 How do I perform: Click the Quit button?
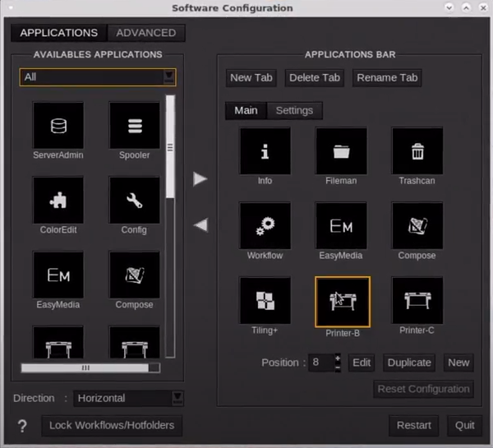coord(465,426)
